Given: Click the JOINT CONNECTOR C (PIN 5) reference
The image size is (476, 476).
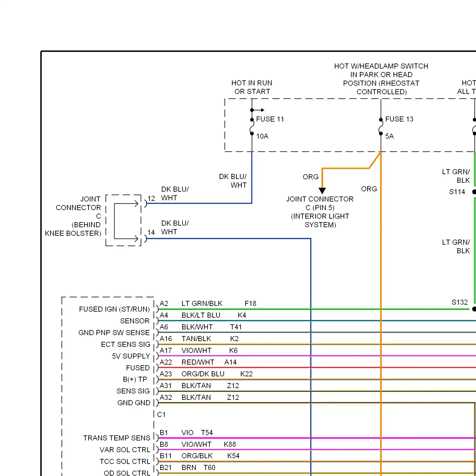Looking at the screenshot, I should 320,212.
